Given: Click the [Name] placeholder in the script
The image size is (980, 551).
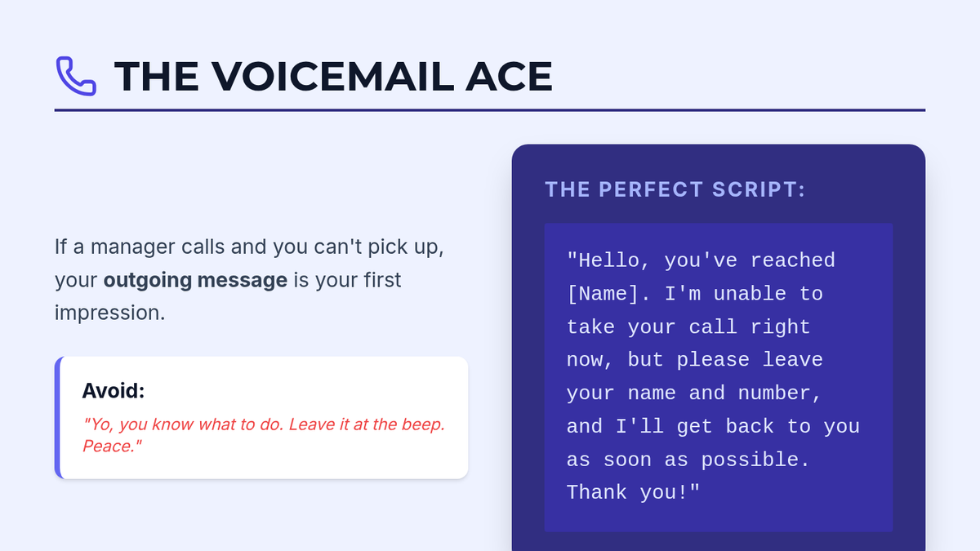Looking at the screenshot, I should [x=603, y=294].
